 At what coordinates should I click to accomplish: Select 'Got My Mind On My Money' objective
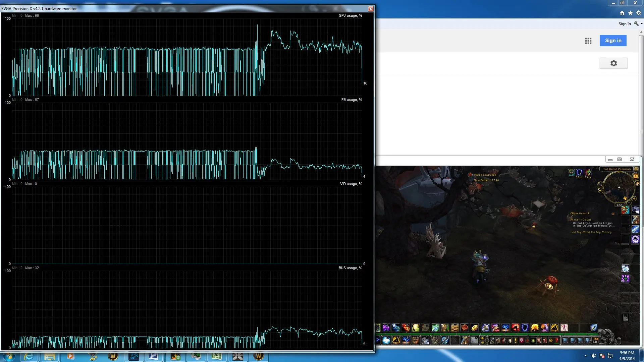click(591, 232)
